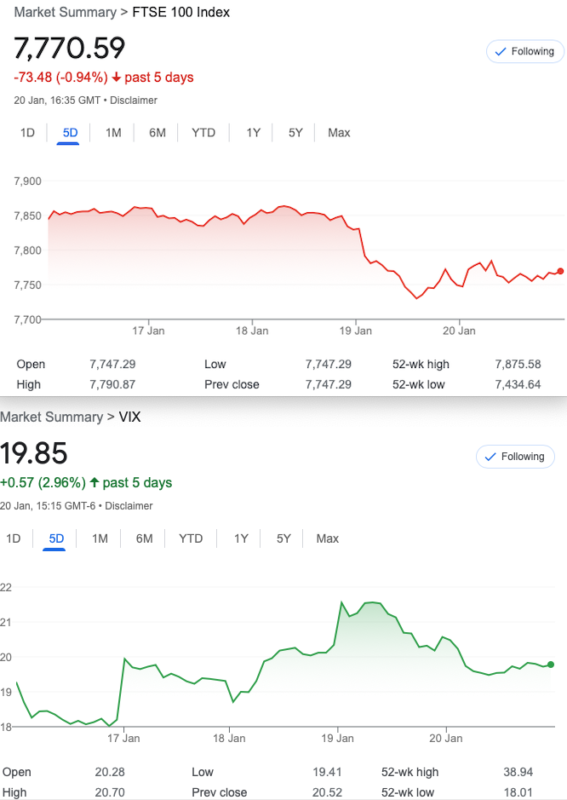Select Max tab in FTSE 100 chart
567x800 pixels.
(339, 133)
